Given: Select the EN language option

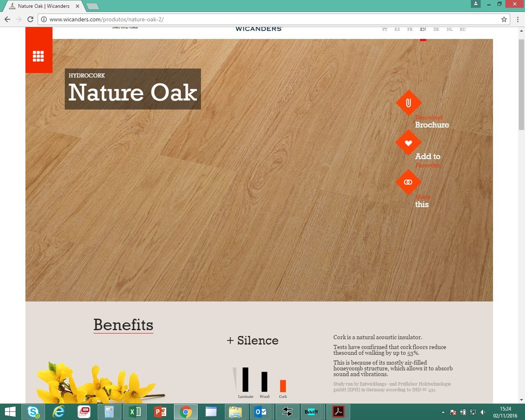Looking at the screenshot, I should click(x=423, y=30).
